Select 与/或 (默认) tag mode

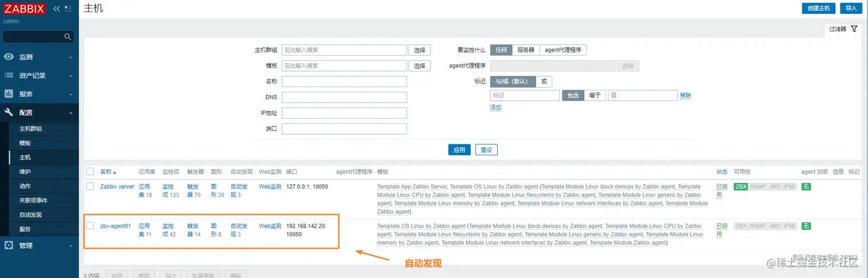[513, 81]
